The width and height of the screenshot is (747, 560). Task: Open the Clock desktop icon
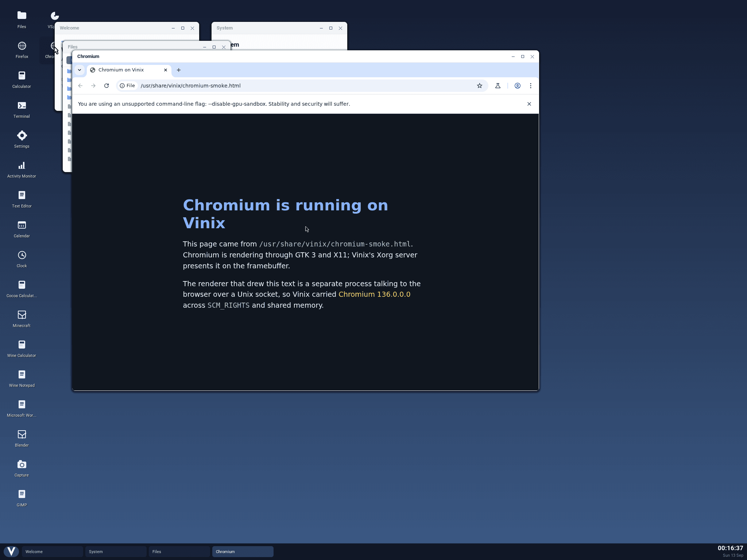22,258
